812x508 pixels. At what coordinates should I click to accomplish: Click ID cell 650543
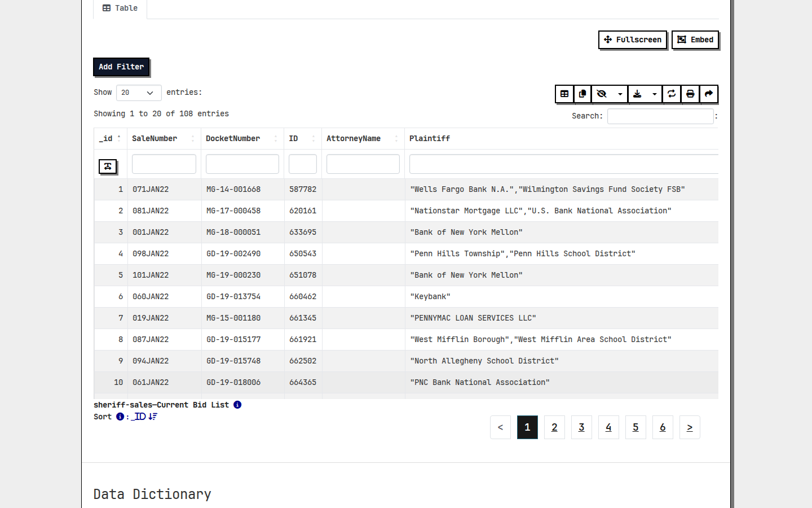[303, 254]
